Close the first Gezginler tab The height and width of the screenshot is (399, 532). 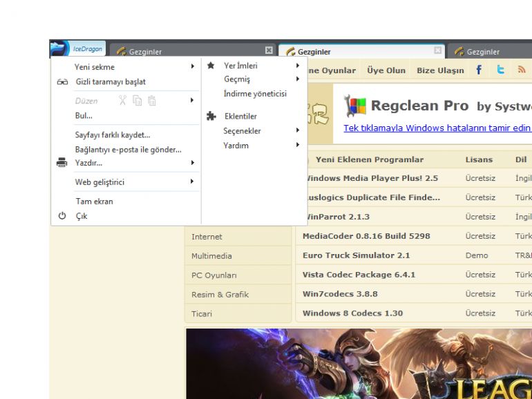[x=269, y=50]
